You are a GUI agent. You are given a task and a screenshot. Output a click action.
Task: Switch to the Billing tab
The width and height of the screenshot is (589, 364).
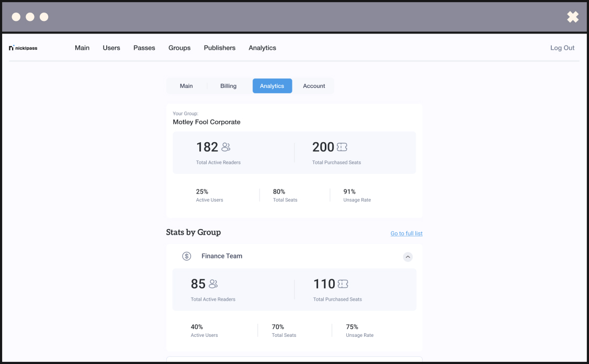point(229,86)
